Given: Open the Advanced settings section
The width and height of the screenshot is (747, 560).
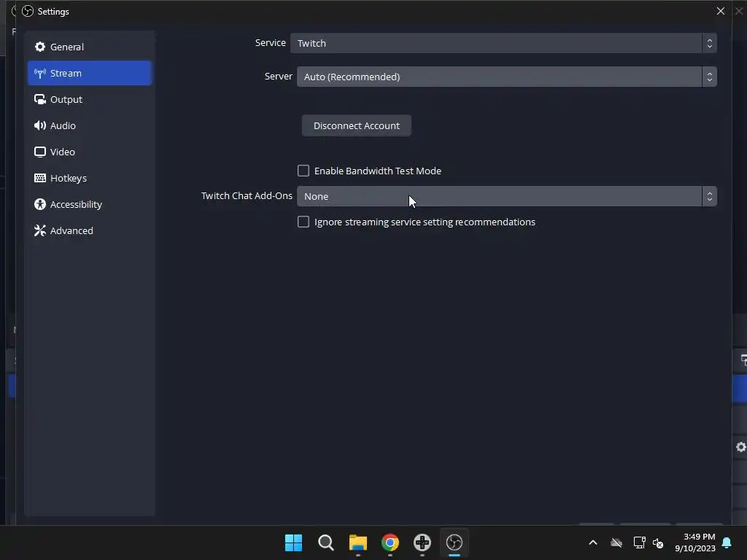Looking at the screenshot, I should [90, 230].
